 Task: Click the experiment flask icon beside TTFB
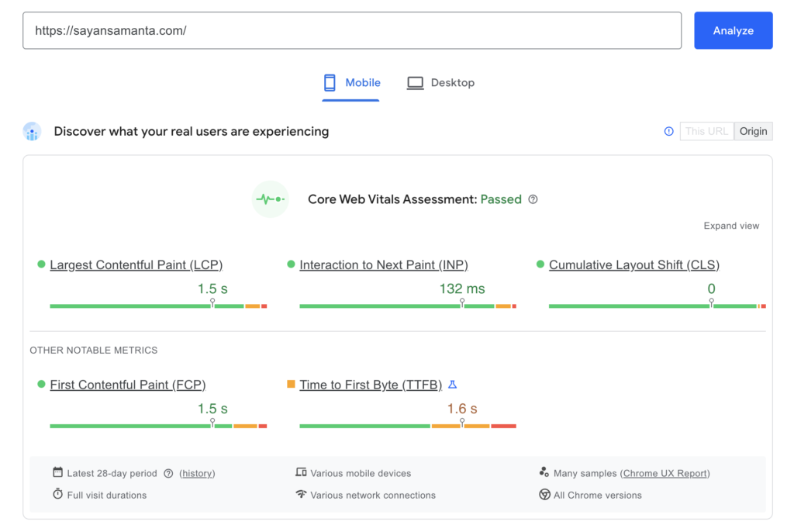click(453, 384)
